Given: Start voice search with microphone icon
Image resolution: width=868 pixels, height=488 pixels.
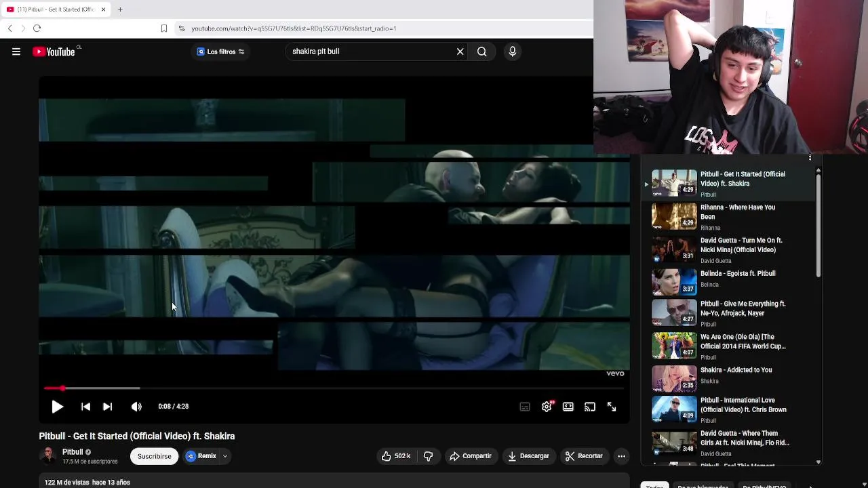Looking at the screenshot, I should click(513, 52).
